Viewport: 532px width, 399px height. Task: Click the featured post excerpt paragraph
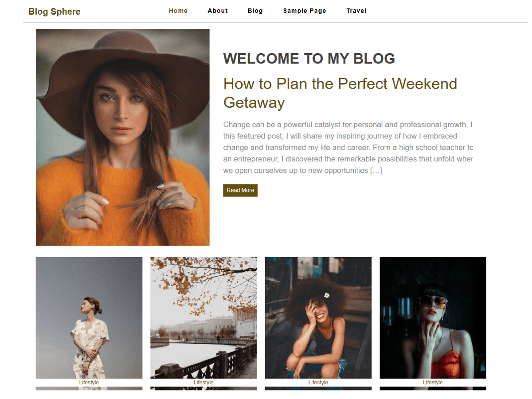tap(348, 147)
